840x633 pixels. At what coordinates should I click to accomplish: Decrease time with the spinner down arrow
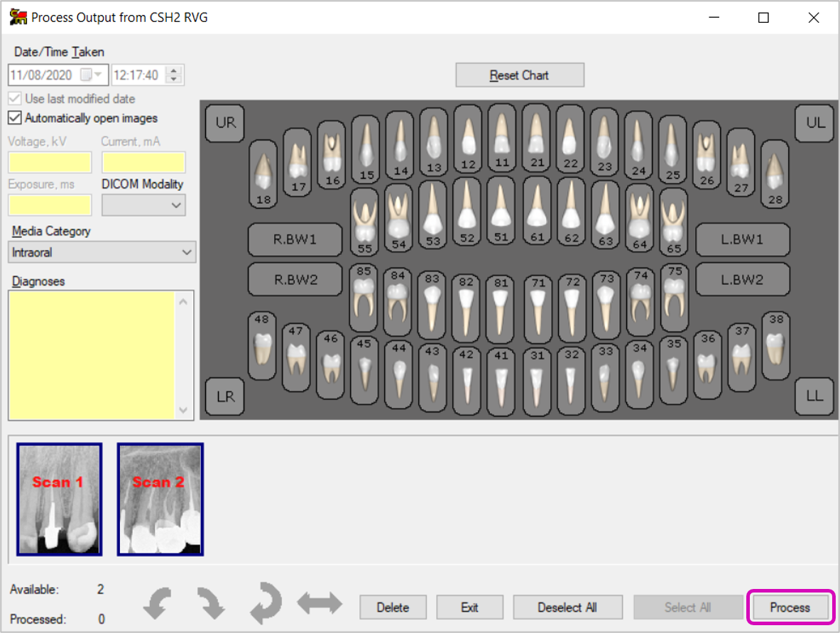click(x=173, y=80)
